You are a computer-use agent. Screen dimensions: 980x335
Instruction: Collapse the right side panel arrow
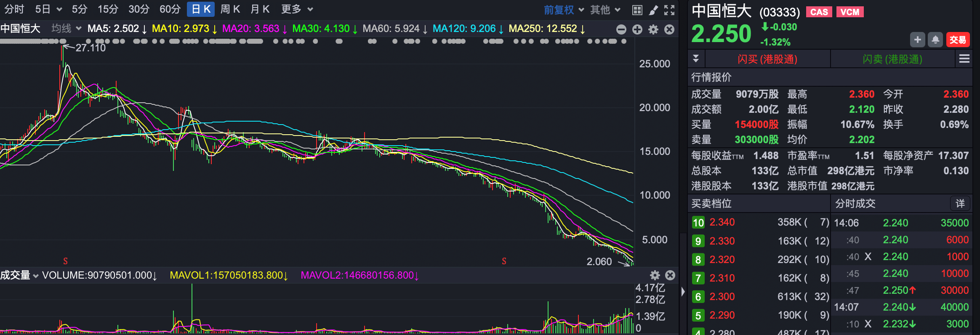(x=683, y=291)
